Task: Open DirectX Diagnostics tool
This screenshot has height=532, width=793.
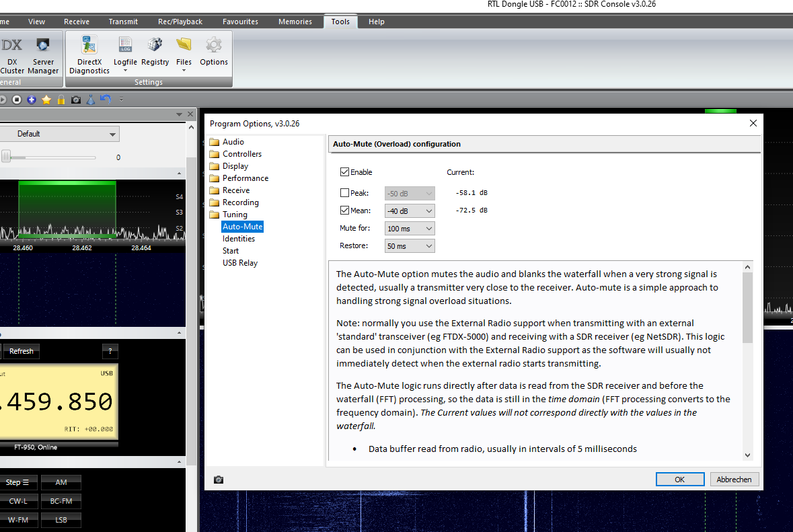Action: pyautogui.click(x=89, y=54)
